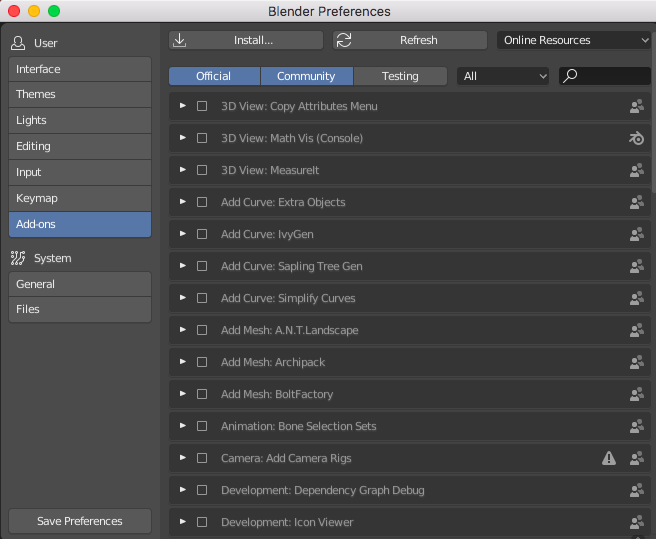Viewport: 656px width, 539px height.
Task: Click community icon on BoltFactory row
Action: click(637, 394)
